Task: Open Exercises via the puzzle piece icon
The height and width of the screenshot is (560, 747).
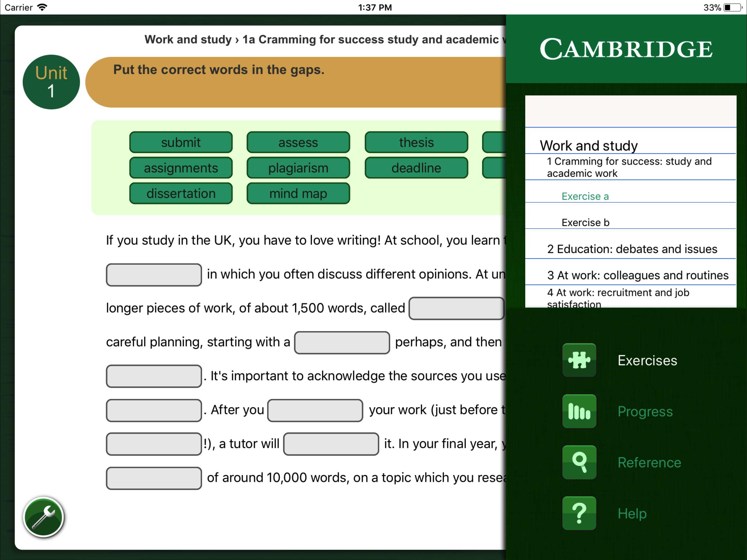Action: pos(579,360)
